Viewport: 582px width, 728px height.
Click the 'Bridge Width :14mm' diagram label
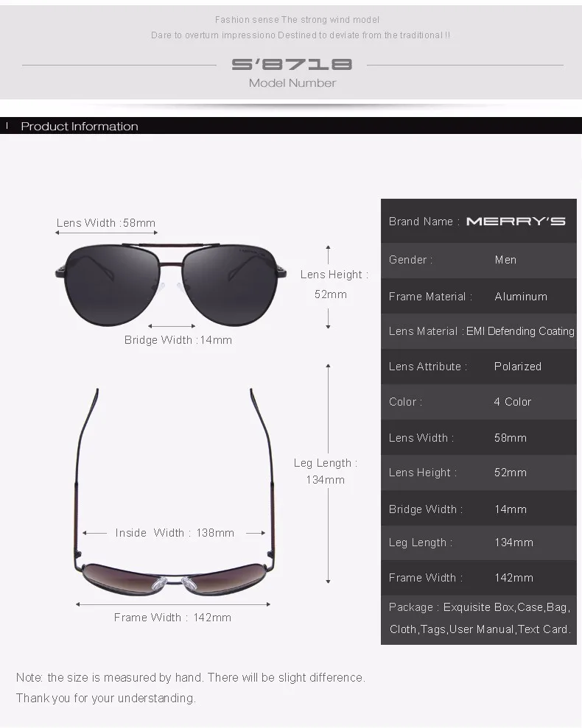[x=178, y=340]
